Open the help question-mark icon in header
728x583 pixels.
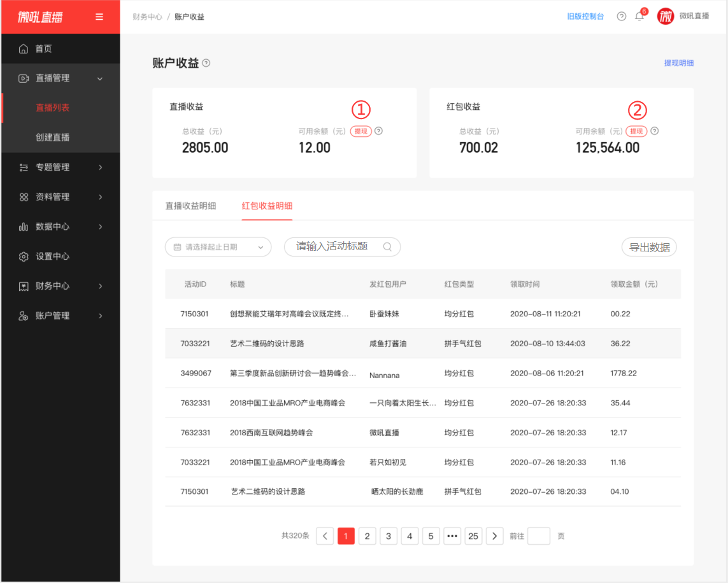[x=621, y=17]
